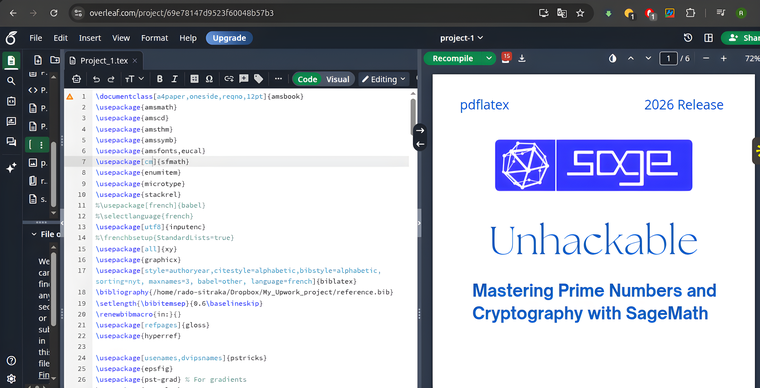Collapse the File outline section chevron
Screen dimensions: 760x388
click(34, 234)
